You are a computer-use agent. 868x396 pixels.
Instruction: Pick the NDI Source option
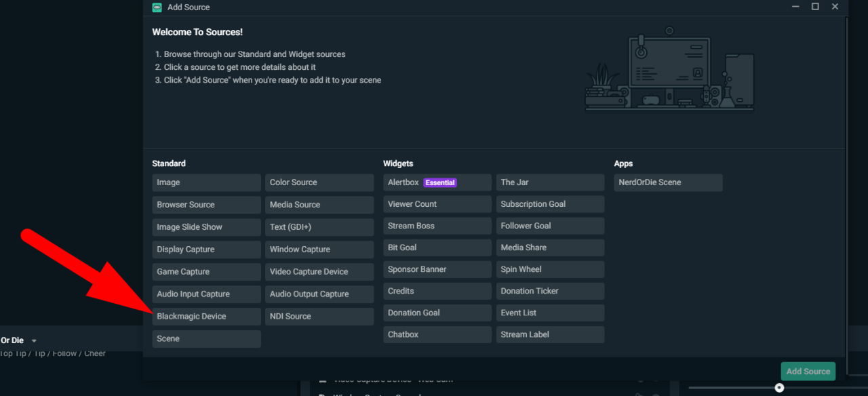(319, 317)
